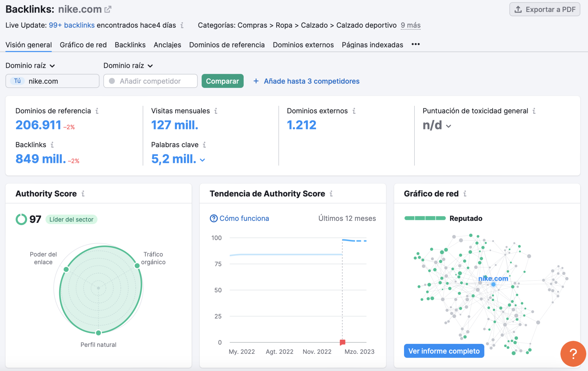Open nike.com via the external link icon
This screenshot has height=371, width=588.
click(x=108, y=9)
